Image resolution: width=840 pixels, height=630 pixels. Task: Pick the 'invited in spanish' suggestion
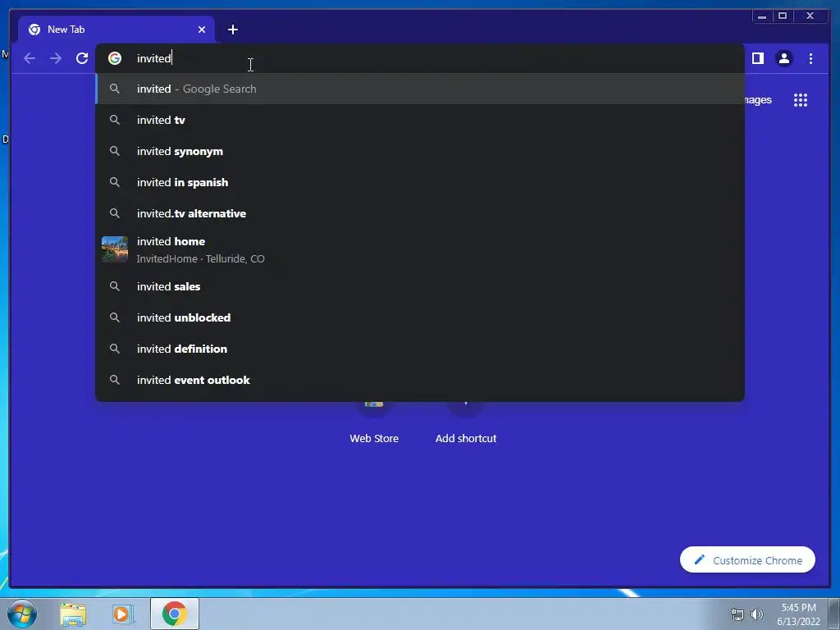coord(420,182)
